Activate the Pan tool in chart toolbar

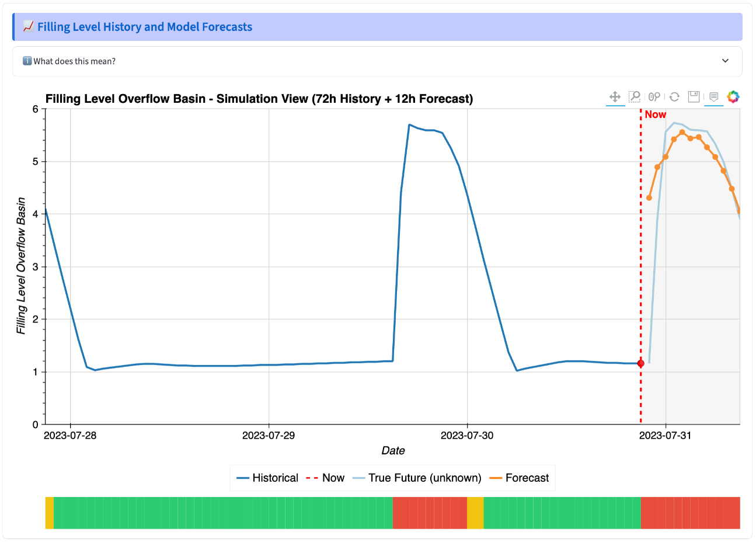(615, 97)
